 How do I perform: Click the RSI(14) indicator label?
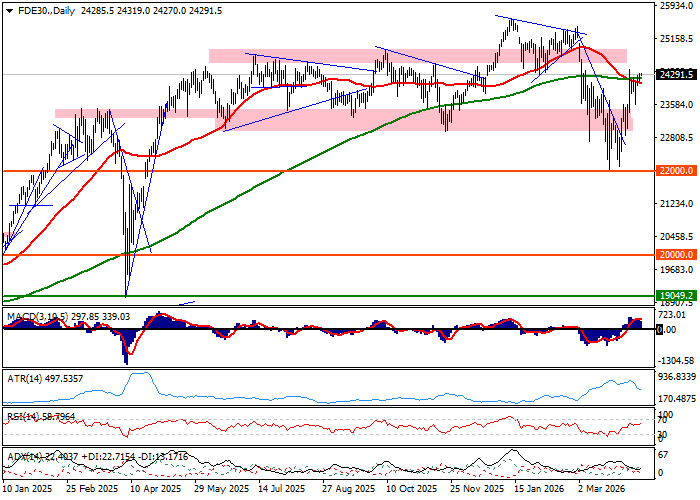(20, 413)
